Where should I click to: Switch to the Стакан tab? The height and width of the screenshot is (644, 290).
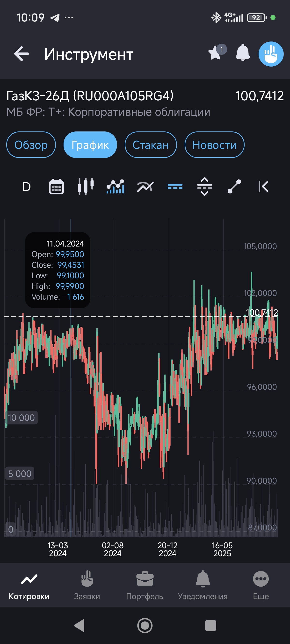click(x=151, y=145)
